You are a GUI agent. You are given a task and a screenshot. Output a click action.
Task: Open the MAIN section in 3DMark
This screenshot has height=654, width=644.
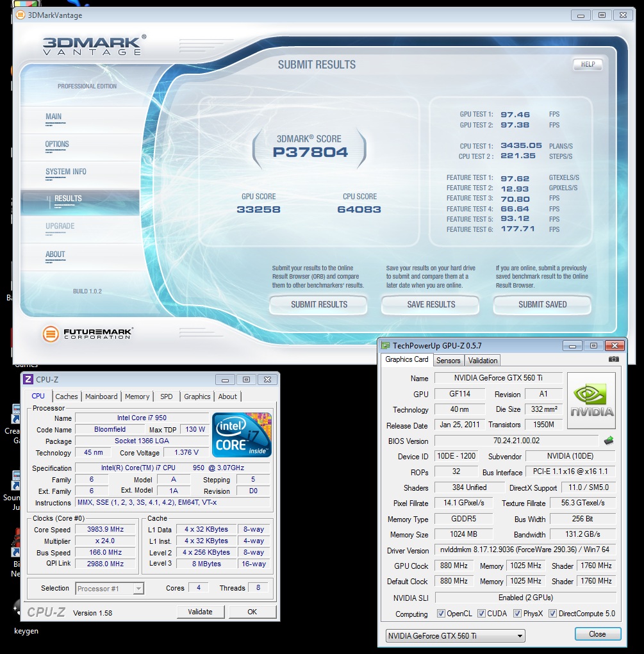point(80,120)
